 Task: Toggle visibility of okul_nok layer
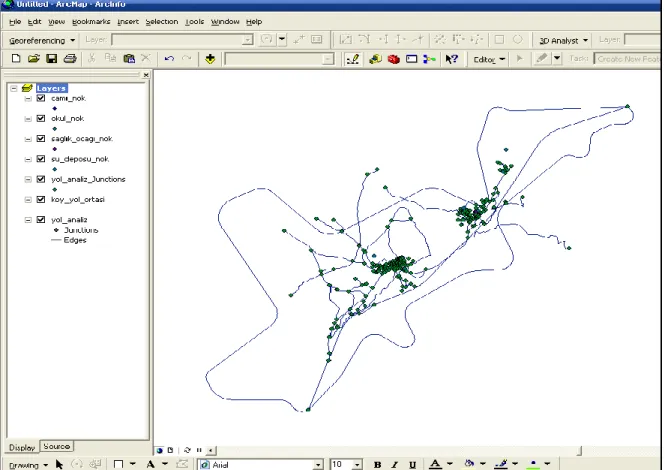coord(41,118)
